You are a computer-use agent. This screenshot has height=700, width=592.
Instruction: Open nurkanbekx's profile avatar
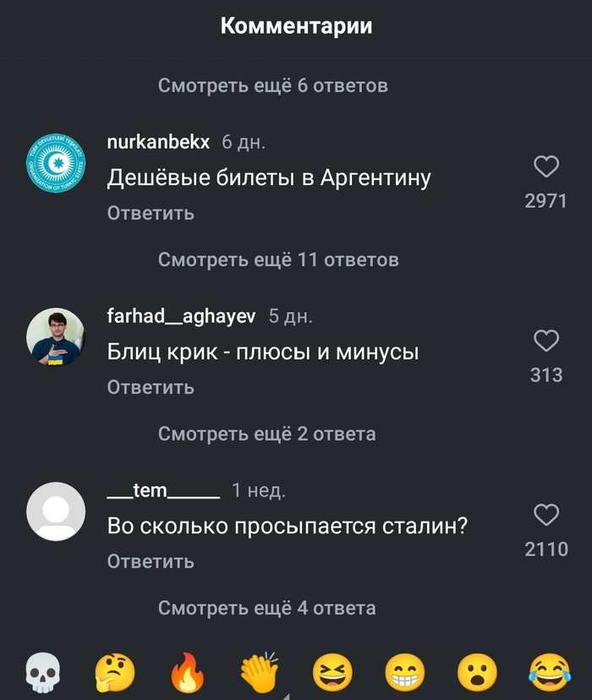[x=56, y=163]
